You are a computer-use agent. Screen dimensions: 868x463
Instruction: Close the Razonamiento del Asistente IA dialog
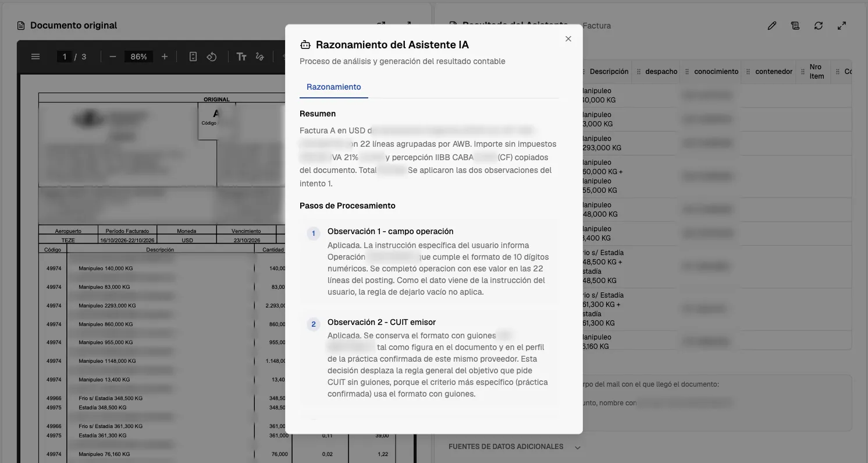point(568,39)
